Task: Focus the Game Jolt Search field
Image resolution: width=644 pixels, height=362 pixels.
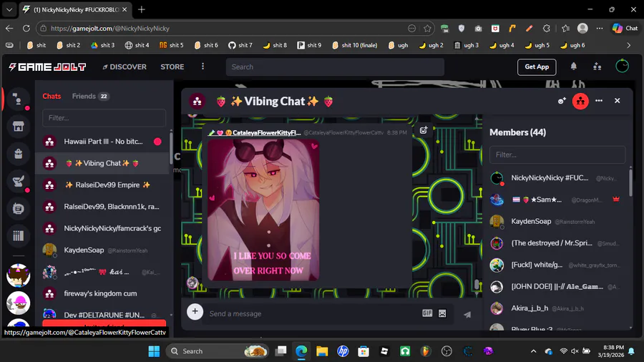Action: pos(335,67)
